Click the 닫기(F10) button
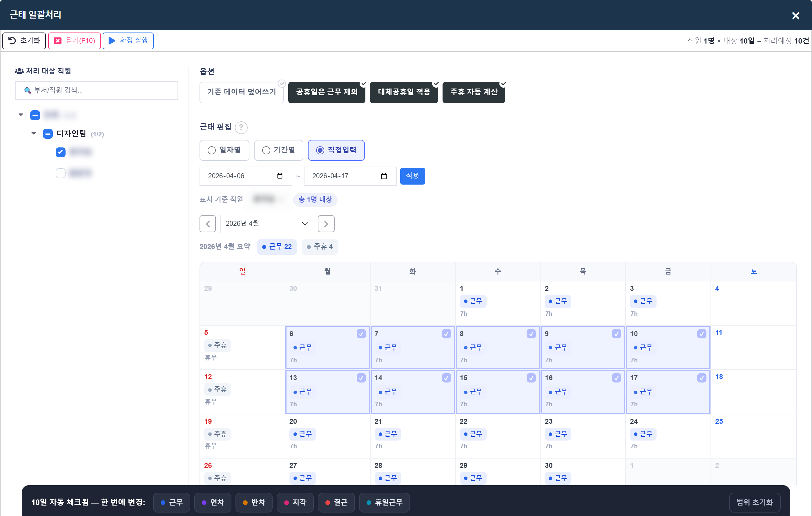812x516 pixels. pyautogui.click(x=74, y=41)
